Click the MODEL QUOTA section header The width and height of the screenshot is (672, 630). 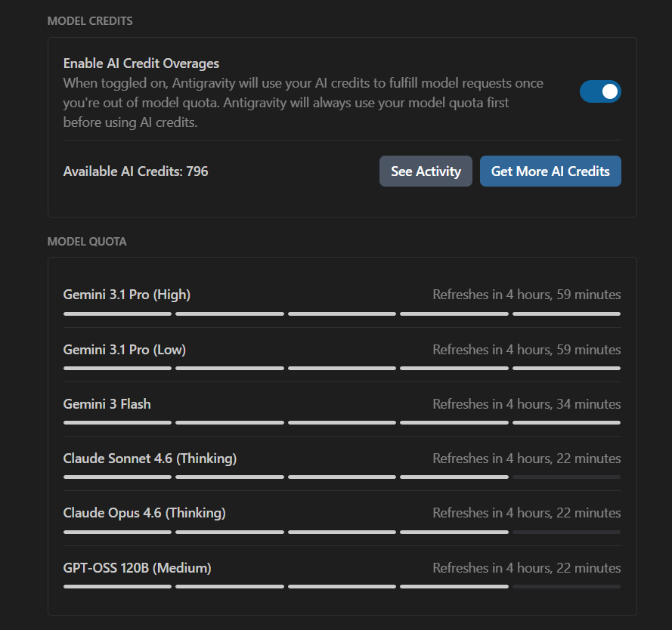(87, 242)
